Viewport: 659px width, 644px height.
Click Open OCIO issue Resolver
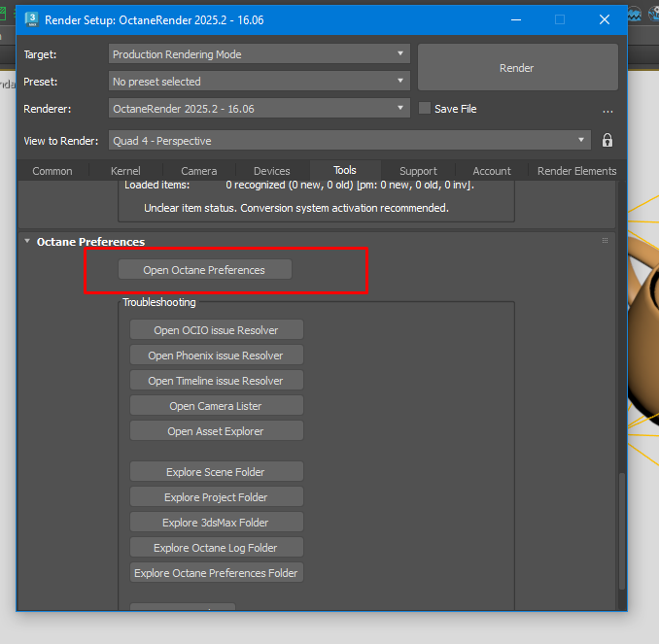217,330
